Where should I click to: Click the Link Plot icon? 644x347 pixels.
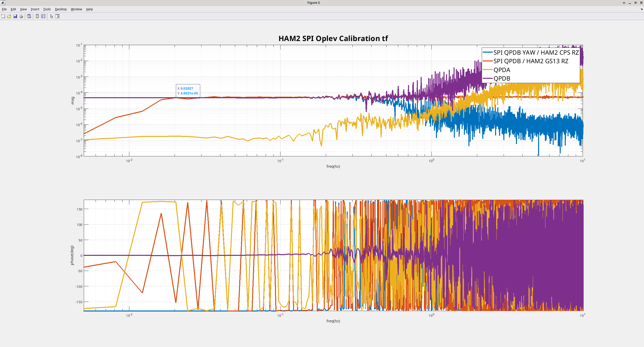[x=29, y=16]
